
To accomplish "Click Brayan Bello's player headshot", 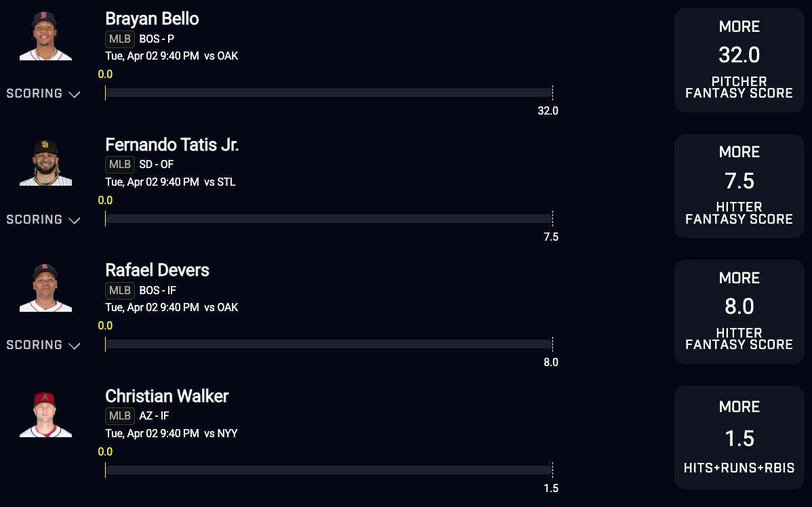I will [x=45, y=36].
